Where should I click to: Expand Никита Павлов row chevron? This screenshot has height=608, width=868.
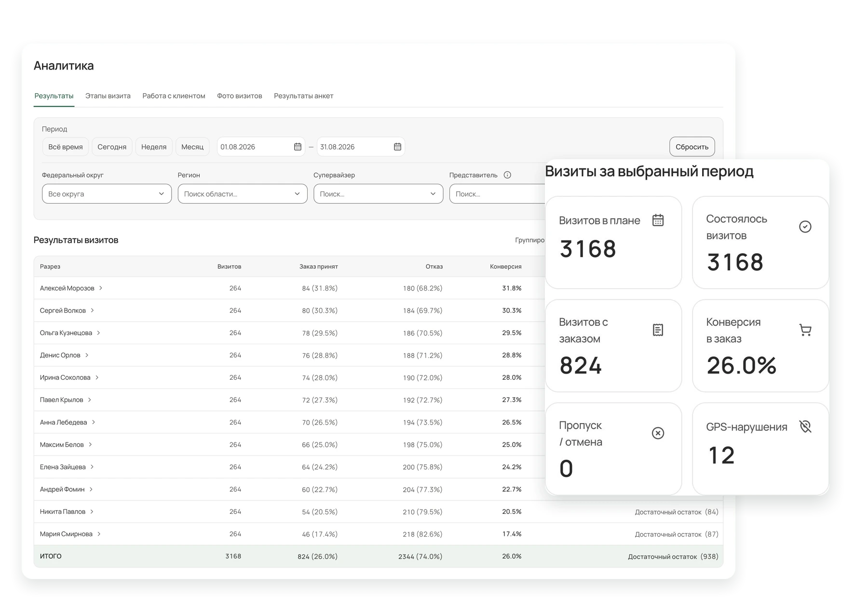[92, 511]
